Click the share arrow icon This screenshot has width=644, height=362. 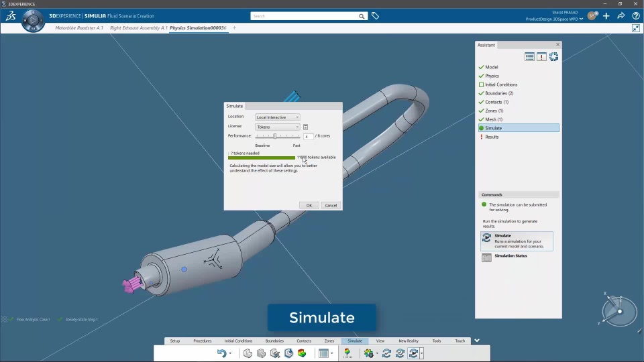(x=621, y=16)
